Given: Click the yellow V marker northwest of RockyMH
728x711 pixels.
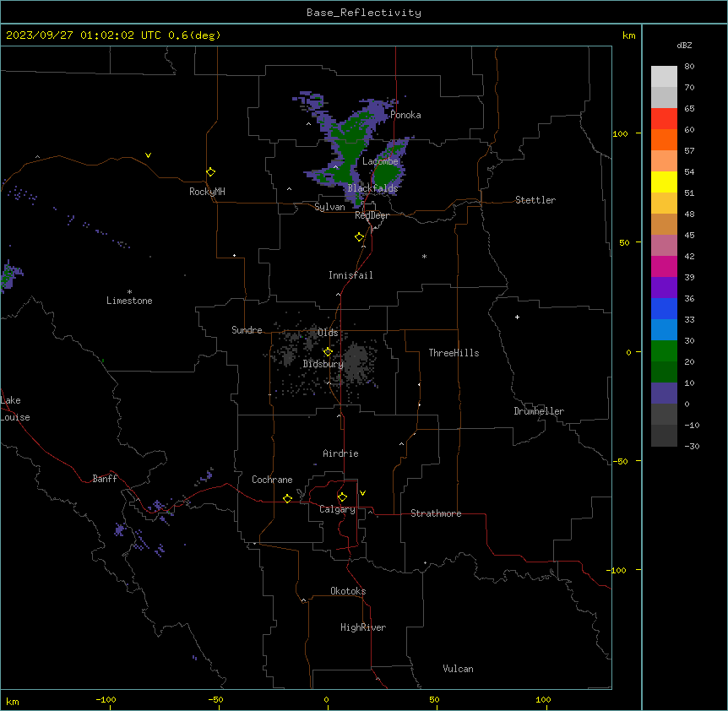Looking at the screenshot, I should click(x=148, y=155).
